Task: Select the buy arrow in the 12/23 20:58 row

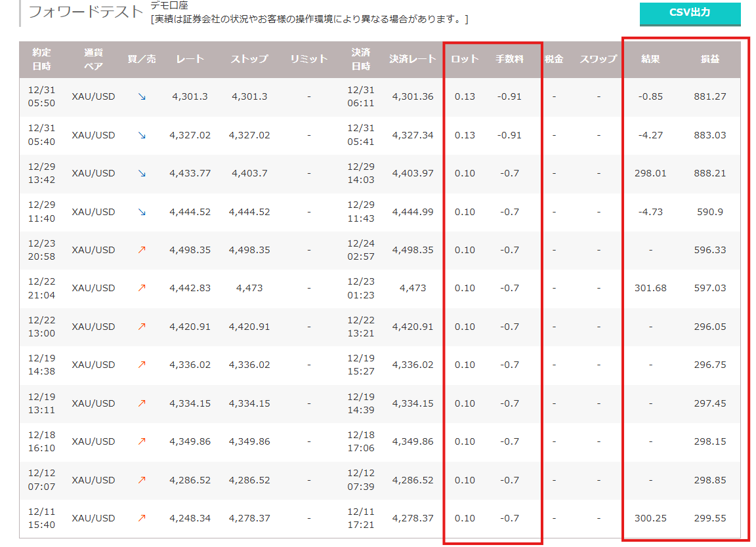Action: [x=142, y=250]
